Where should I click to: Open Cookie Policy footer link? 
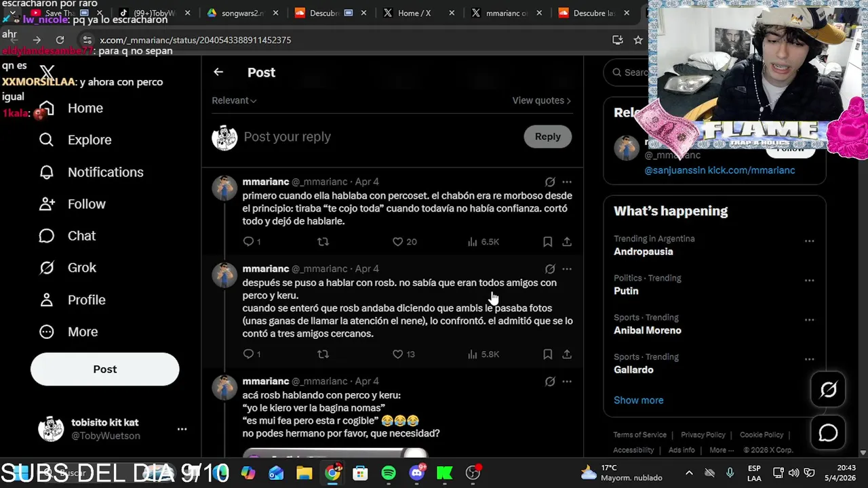coord(762,434)
